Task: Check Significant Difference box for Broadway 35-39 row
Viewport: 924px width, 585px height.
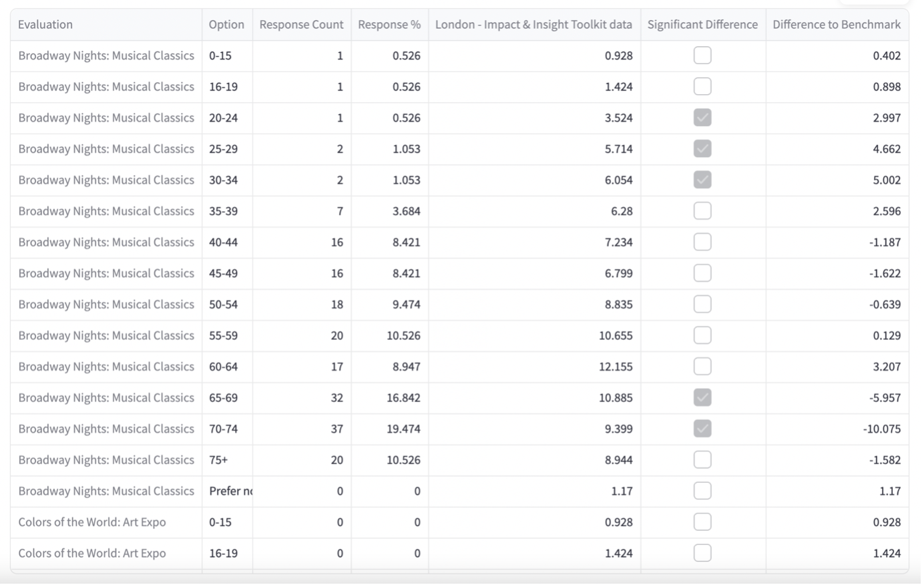Action: [702, 211]
